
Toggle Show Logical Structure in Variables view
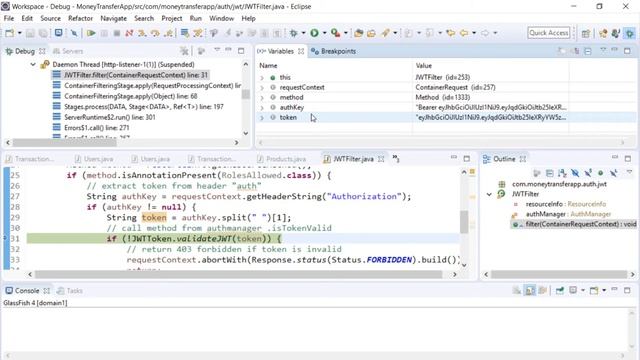pos(575,51)
